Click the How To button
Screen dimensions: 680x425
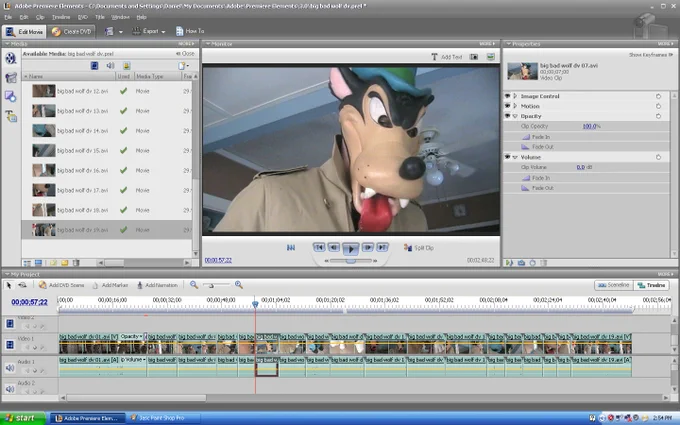click(190, 31)
